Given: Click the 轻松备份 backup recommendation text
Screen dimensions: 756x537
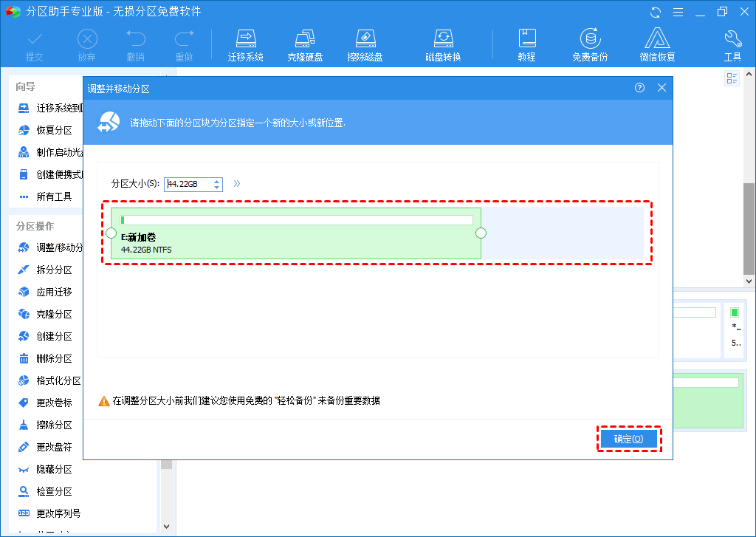Looking at the screenshot, I should (x=295, y=400).
